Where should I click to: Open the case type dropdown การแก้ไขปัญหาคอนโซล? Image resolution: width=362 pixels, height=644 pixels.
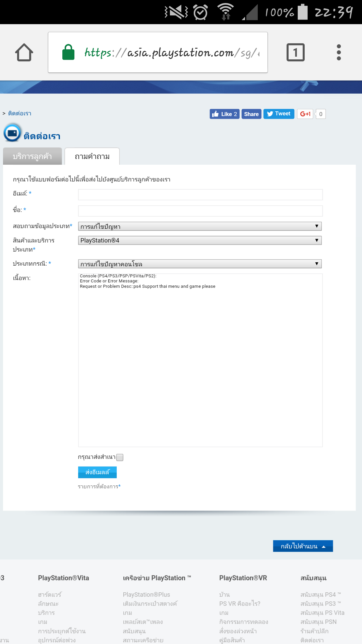[x=200, y=264]
